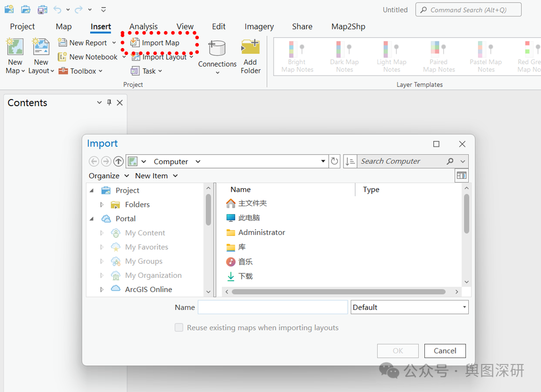The image size is (541, 392).
Task: Collapse the Portal tree node
Action: point(92,219)
